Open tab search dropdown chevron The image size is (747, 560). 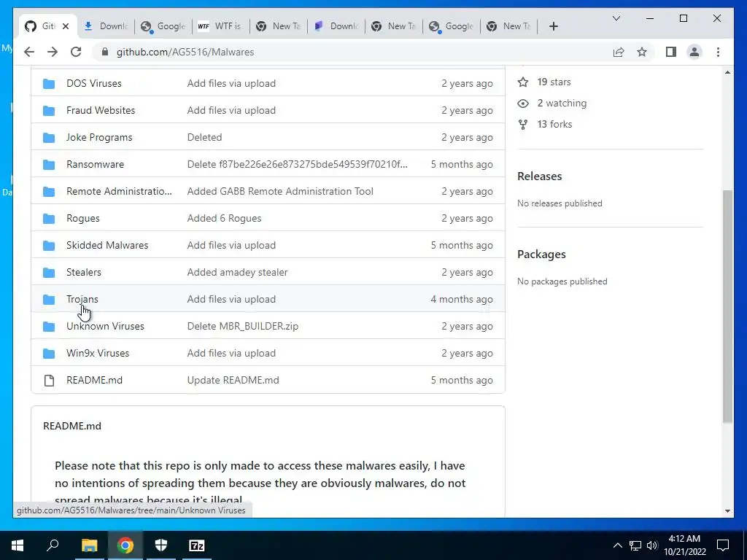[616, 18]
